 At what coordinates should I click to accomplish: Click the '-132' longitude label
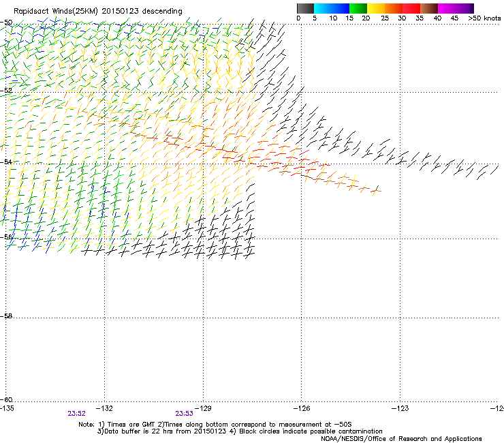[104, 408]
